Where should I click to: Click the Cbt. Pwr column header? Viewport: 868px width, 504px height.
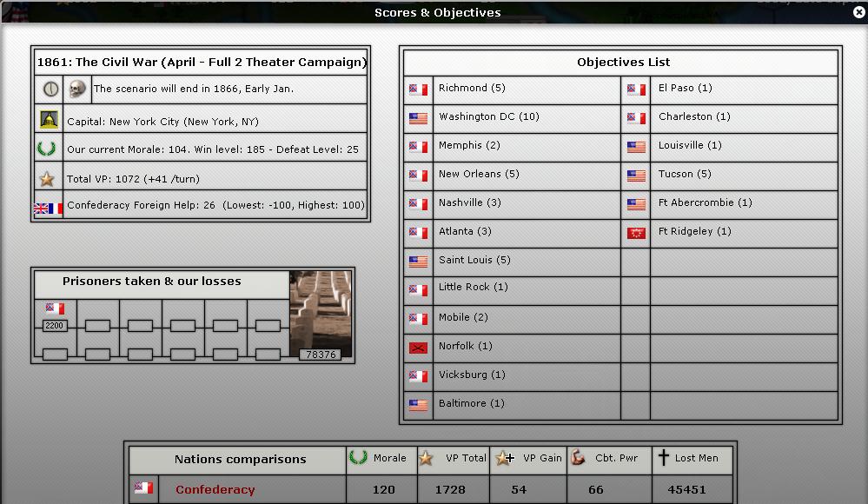(609, 459)
